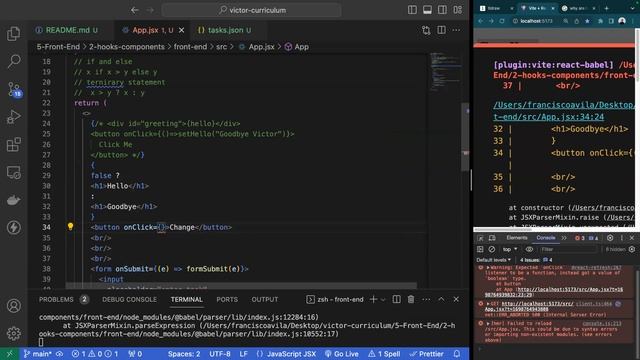The height and width of the screenshot is (360, 640).
Task: Open changes compare icon in editor toolbar
Action: pos(426,30)
